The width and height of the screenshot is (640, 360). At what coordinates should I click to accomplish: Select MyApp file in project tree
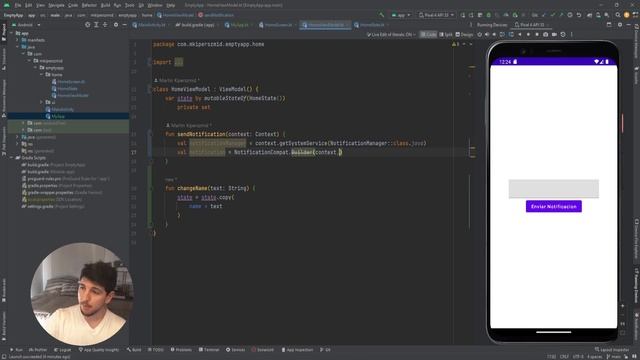pos(56,116)
